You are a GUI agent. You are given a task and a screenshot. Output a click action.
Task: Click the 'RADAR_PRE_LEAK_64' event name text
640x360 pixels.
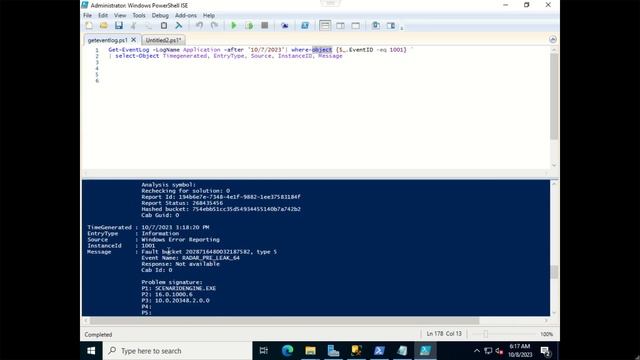click(211, 258)
